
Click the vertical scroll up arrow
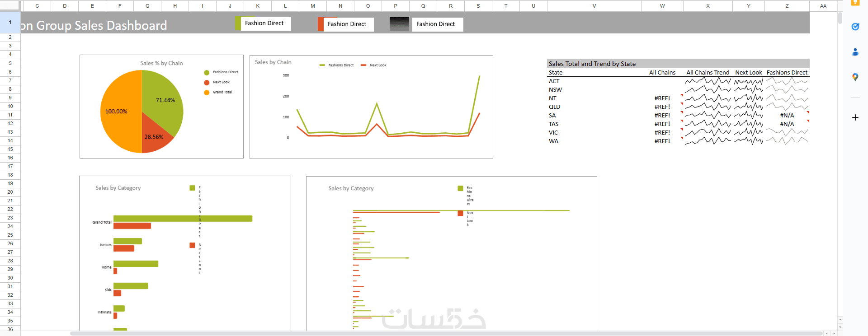[840, 320]
